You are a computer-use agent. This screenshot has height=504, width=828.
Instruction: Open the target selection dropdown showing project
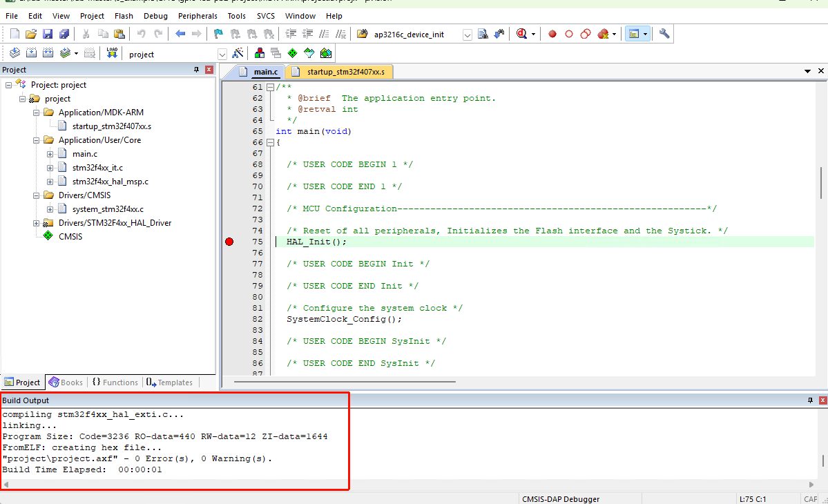222,54
